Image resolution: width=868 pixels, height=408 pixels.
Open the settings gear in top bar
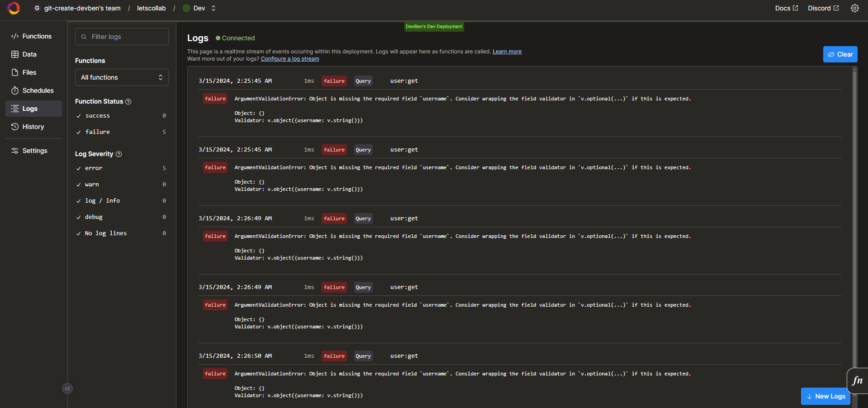click(x=854, y=8)
